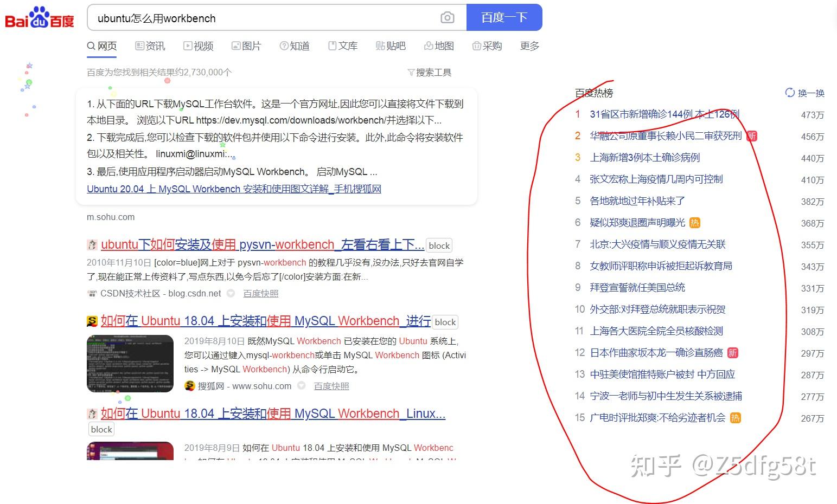Open the 采购 tab
Screen dimensions: 837x504
[x=487, y=46]
